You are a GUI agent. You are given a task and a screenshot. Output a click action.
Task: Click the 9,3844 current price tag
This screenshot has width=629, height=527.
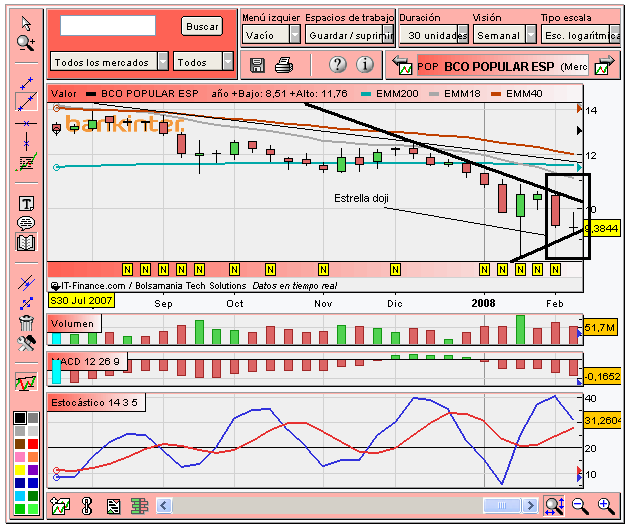coord(601,229)
